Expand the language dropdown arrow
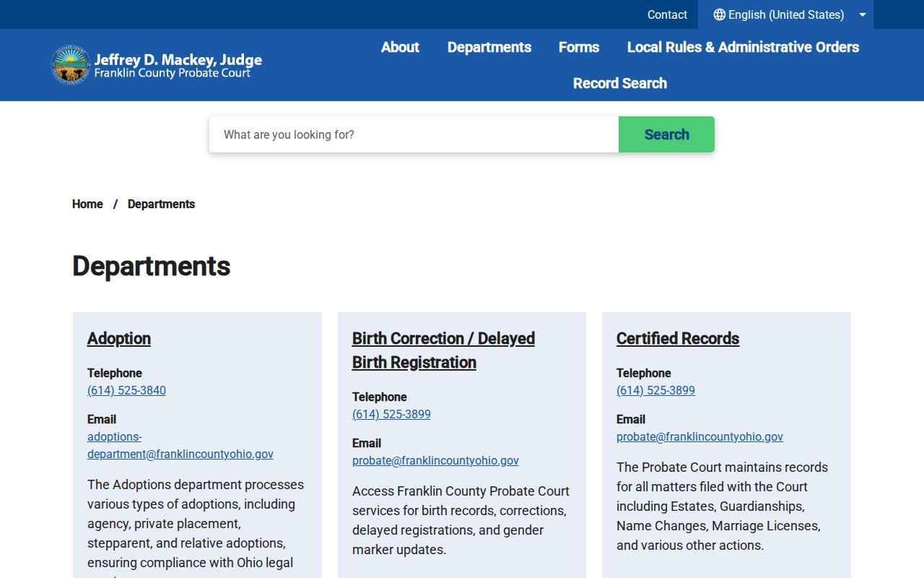924x578 pixels. click(x=862, y=14)
